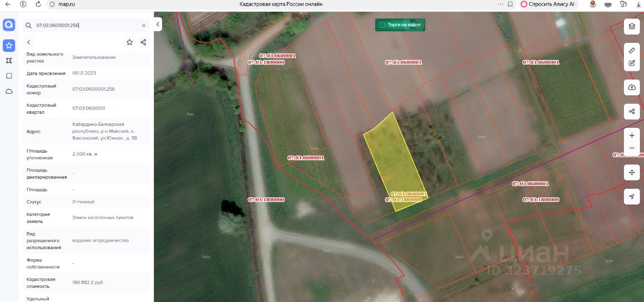This screenshot has width=644, height=302.
Task: Clear the cadastral number search field
Action: (144, 25)
